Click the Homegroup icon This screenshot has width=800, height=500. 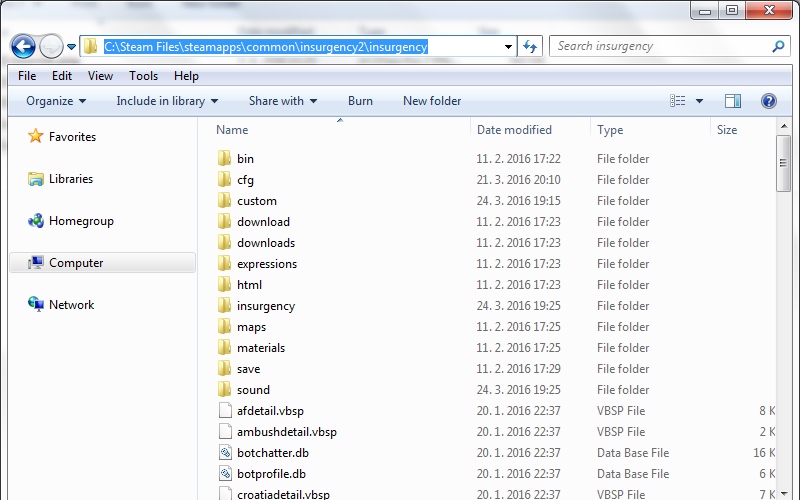(x=36, y=220)
